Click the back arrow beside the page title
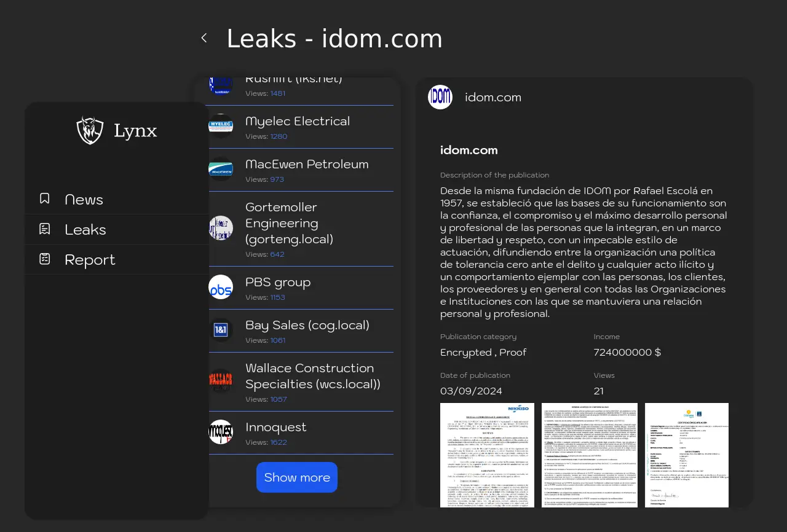 tap(204, 38)
